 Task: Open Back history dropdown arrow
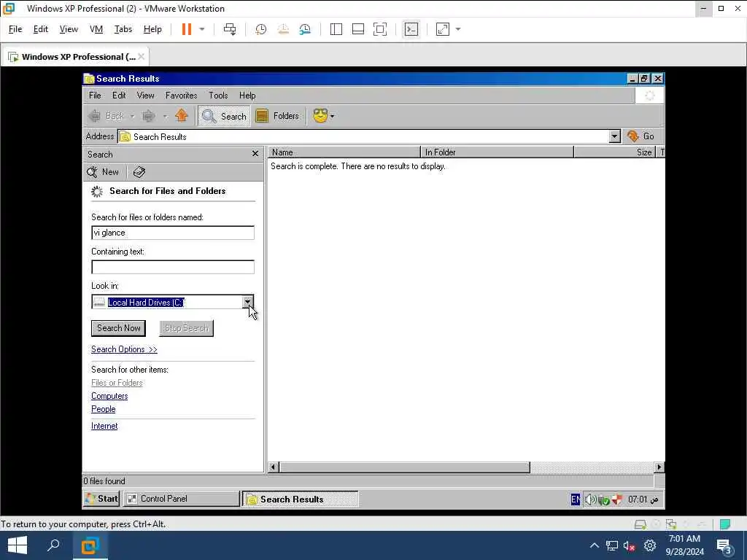133,116
